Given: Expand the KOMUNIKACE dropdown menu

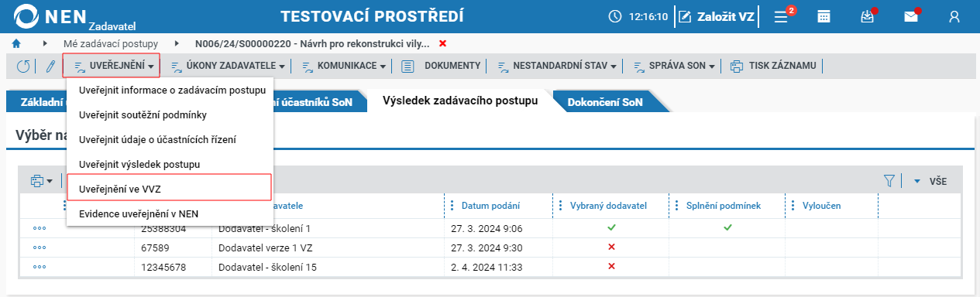Looking at the screenshot, I should 344,67.
